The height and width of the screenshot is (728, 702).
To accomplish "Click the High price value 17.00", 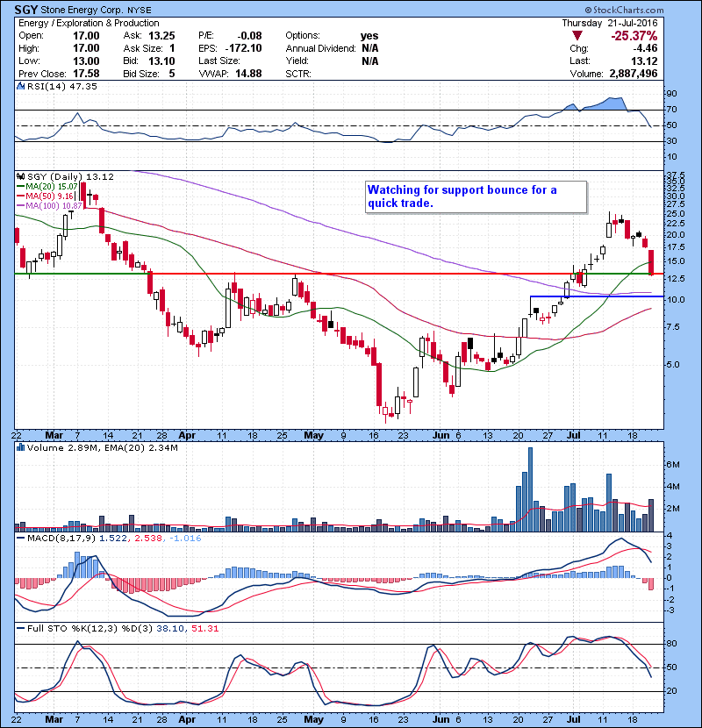I will pos(86,48).
